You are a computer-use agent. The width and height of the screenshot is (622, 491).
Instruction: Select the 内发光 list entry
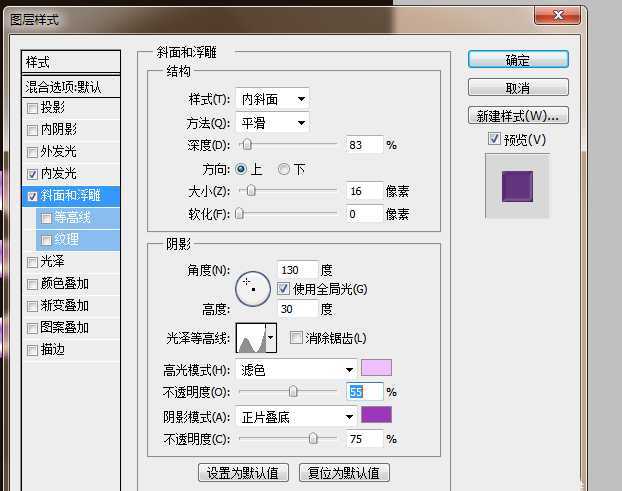pyautogui.click(x=71, y=174)
